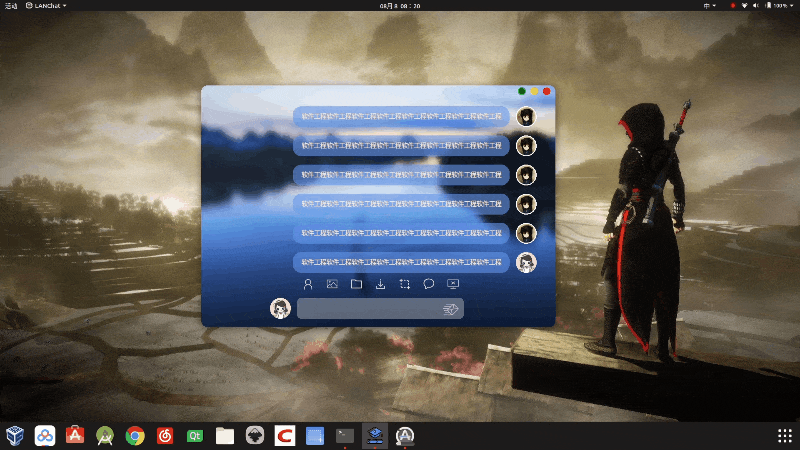Click the speech bubble icon in chat toolbar
This screenshot has width=800, height=450.
coord(429,284)
